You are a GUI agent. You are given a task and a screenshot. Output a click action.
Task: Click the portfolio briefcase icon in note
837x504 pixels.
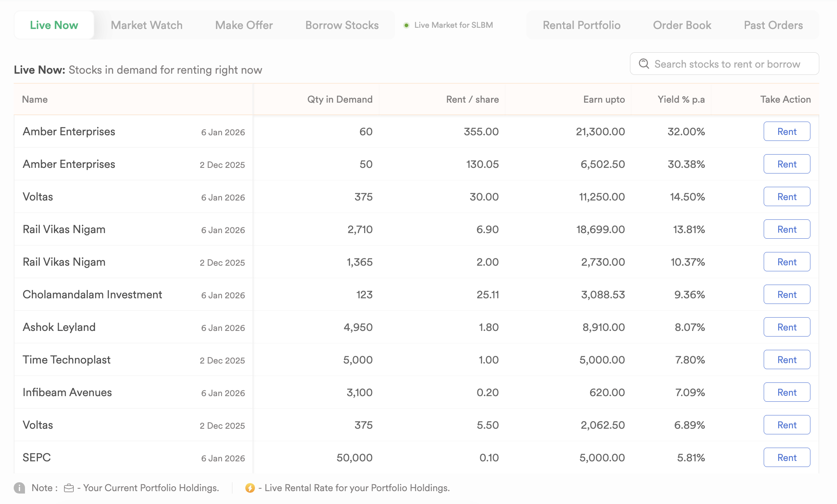coord(69,488)
